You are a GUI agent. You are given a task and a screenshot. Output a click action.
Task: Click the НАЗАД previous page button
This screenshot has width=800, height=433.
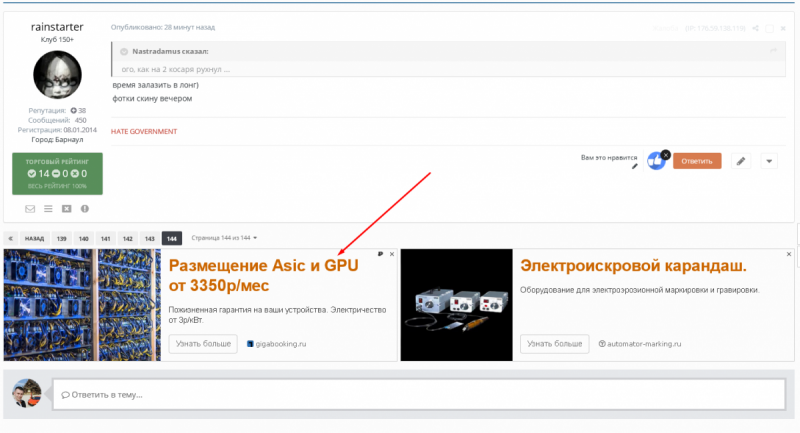pos(35,238)
